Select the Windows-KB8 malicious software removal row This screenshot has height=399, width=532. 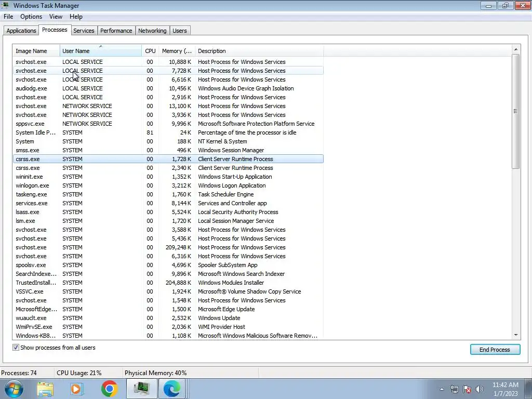coord(168,335)
